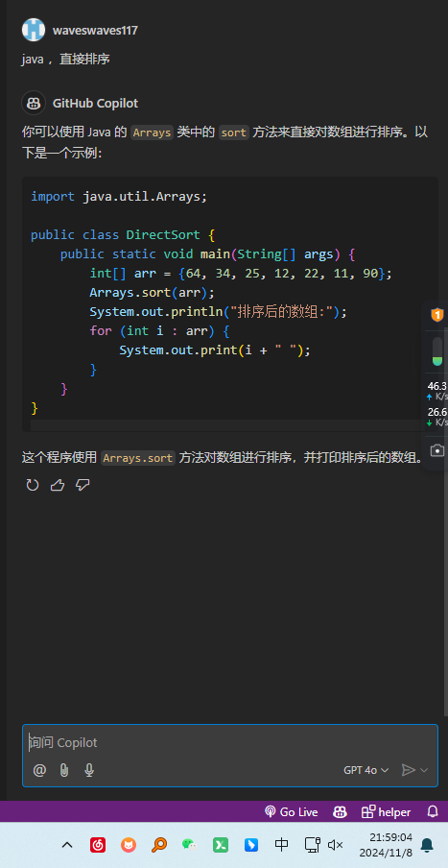The image size is (448, 868).
Task: Click the helper item in the status bar
Action: pos(386,812)
